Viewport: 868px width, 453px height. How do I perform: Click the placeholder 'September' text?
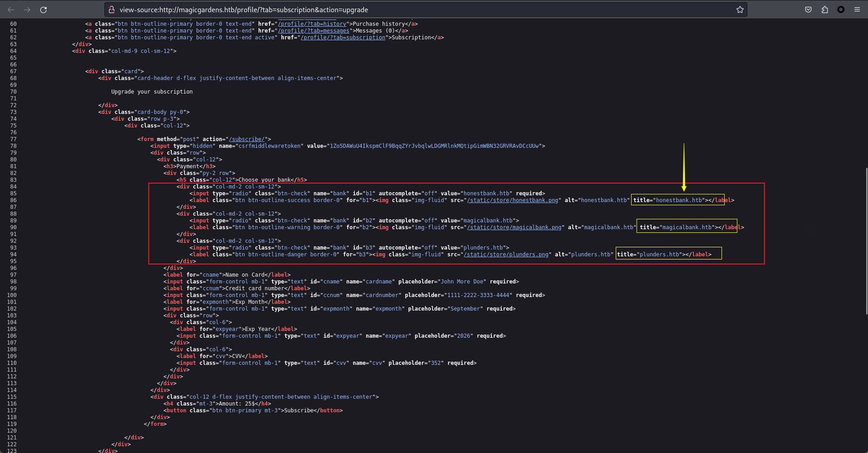[x=465, y=309]
